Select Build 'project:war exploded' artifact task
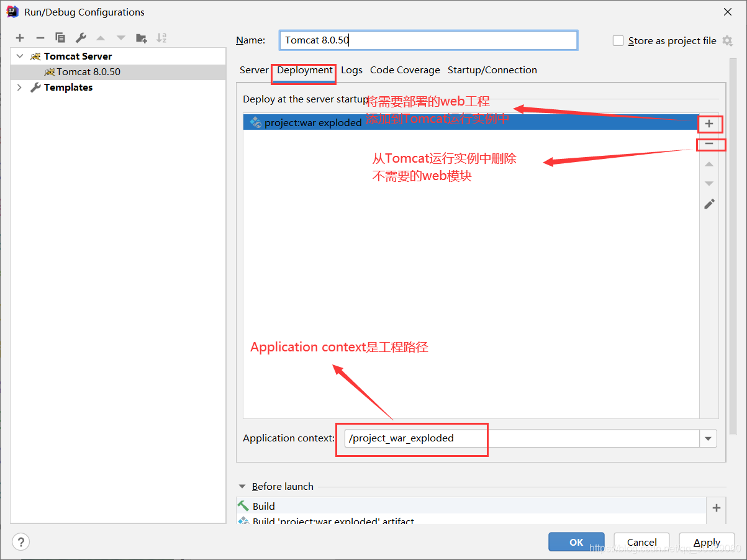The width and height of the screenshot is (747, 560). (471, 521)
